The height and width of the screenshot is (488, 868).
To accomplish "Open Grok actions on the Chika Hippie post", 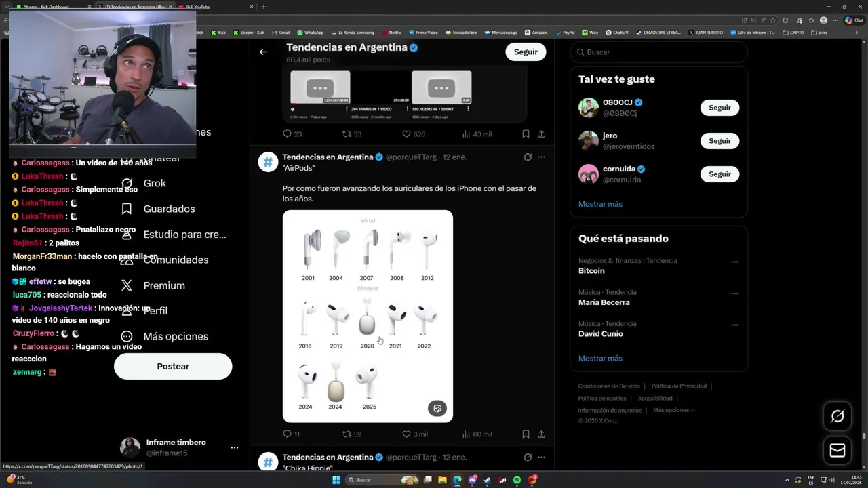I will click(x=528, y=457).
